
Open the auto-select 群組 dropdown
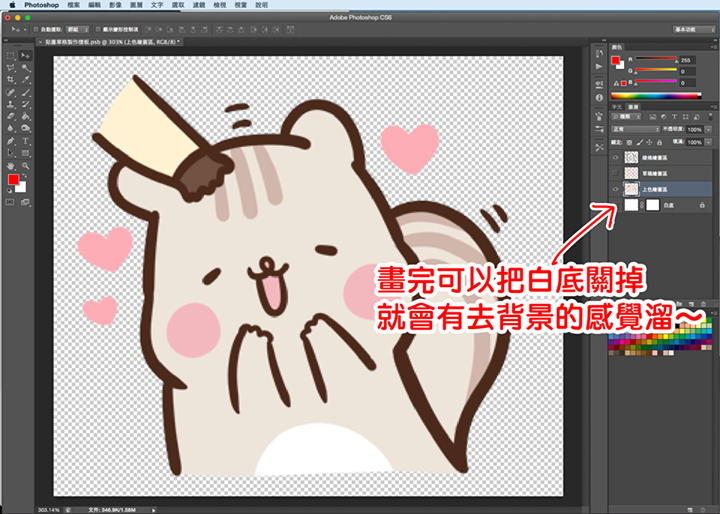(x=78, y=29)
